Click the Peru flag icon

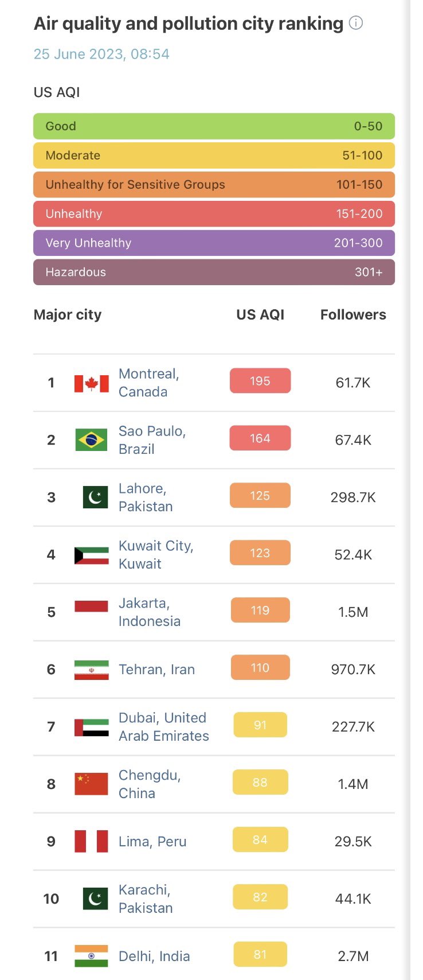91,841
